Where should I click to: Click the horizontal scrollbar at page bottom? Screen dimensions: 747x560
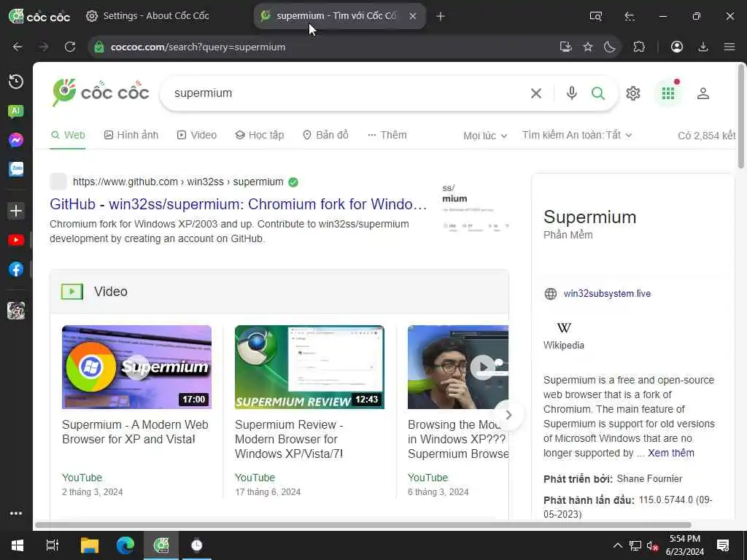tap(363, 525)
